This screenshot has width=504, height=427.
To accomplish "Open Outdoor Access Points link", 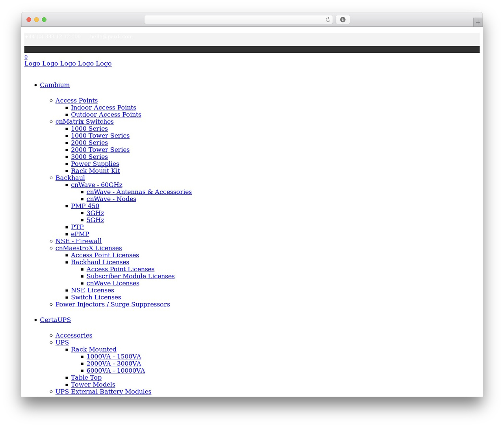I will click(106, 115).
